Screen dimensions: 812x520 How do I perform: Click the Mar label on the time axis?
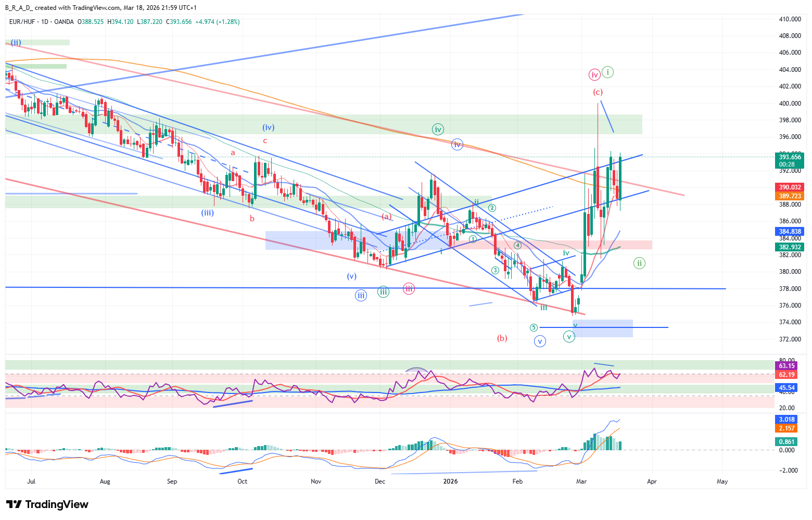pos(581,481)
